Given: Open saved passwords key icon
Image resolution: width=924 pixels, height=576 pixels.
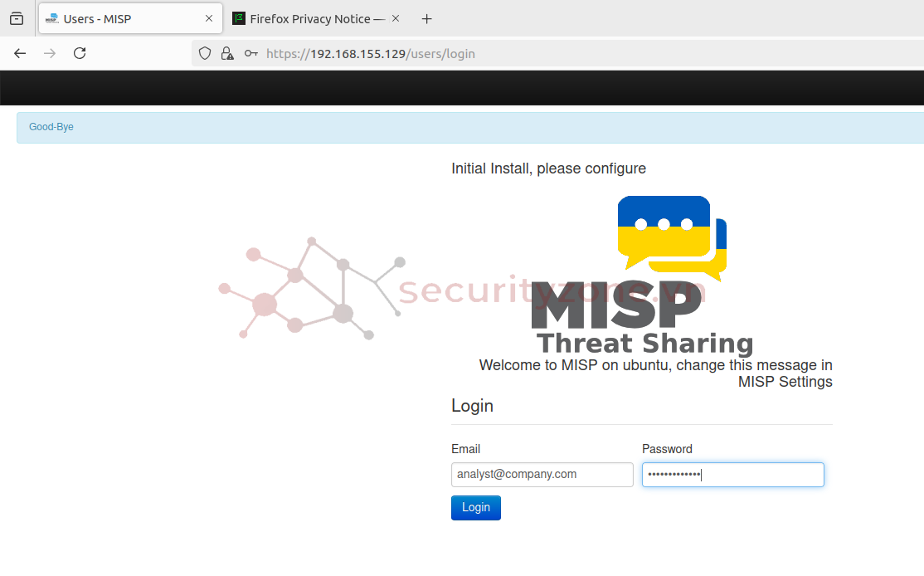Looking at the screenshot, I should tap(251, 54).
